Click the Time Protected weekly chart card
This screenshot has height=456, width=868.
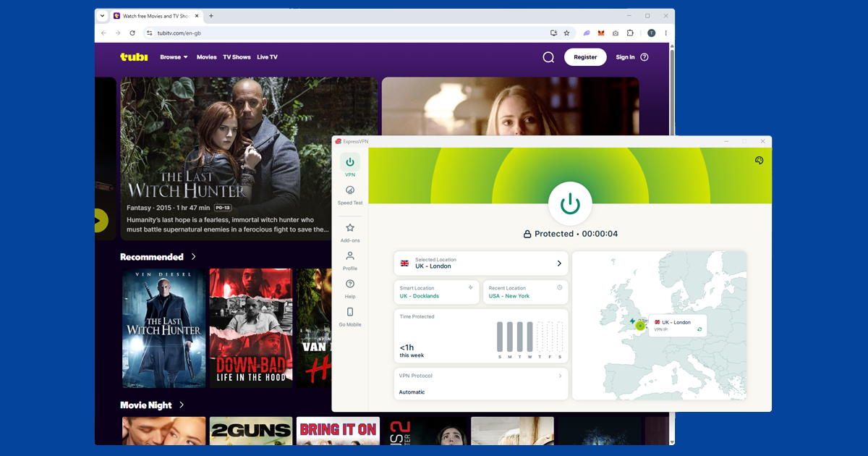(481, 336)
